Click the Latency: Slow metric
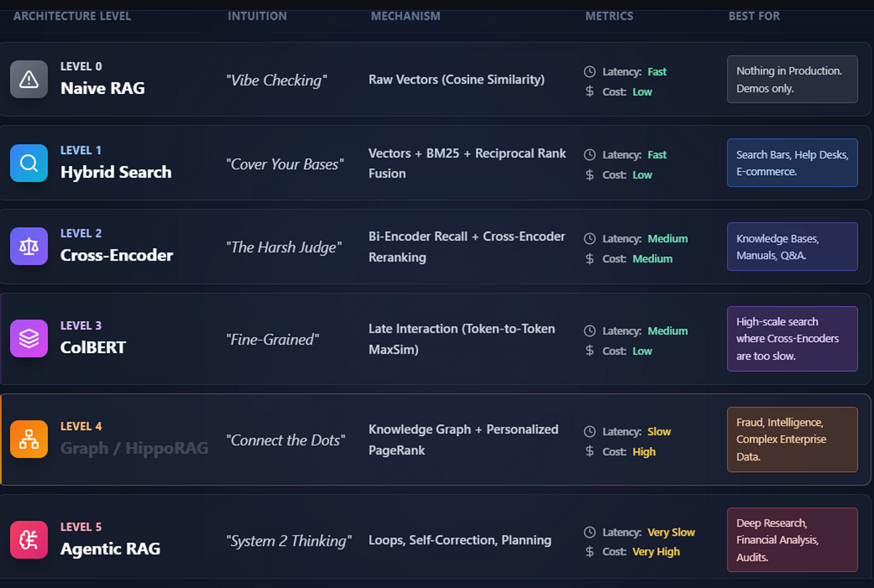 click(x=628, y=432)
